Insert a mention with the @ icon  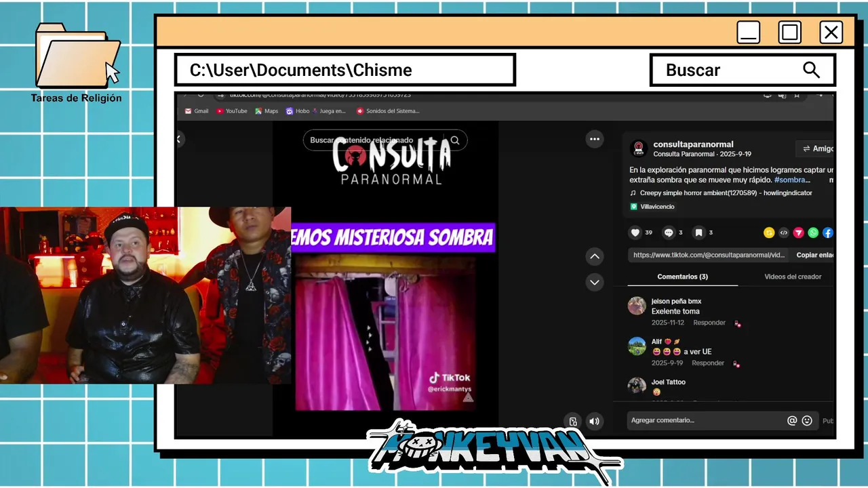tap(792, 420)
